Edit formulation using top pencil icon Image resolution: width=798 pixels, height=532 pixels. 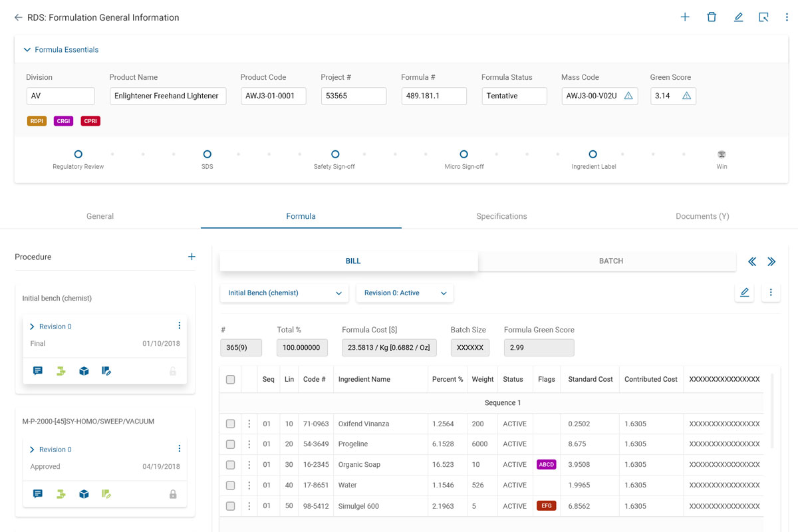pyautogui.click(x=738, y=17)
